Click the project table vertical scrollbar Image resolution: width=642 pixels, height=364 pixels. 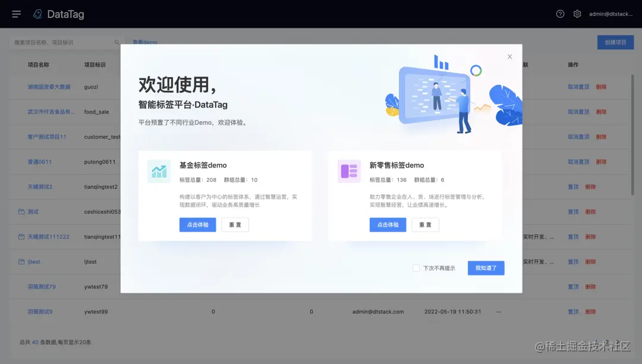tap(632, 135)
